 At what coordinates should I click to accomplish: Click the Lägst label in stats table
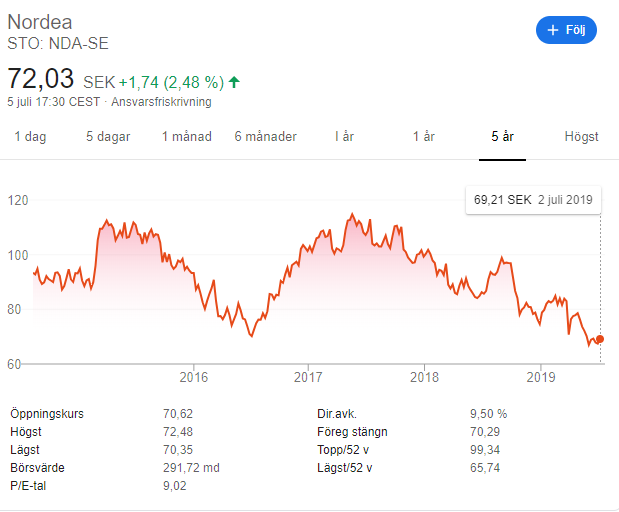point(25,450)
